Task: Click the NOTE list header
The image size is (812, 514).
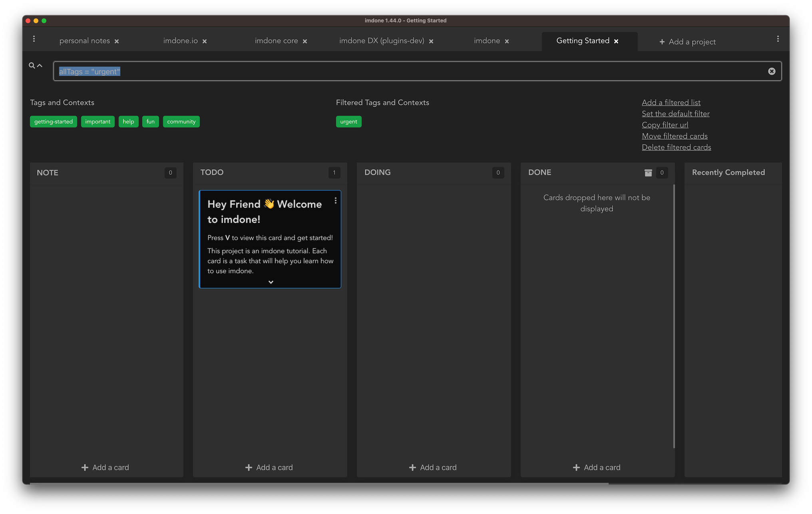Action: click(48, 173)
